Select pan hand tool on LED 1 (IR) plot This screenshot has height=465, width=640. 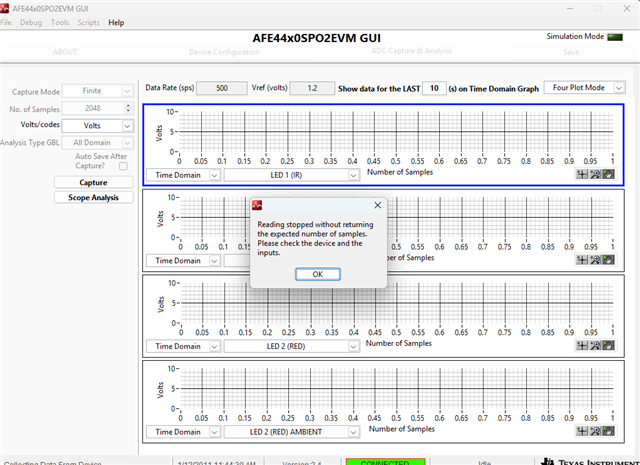(608, 174)
